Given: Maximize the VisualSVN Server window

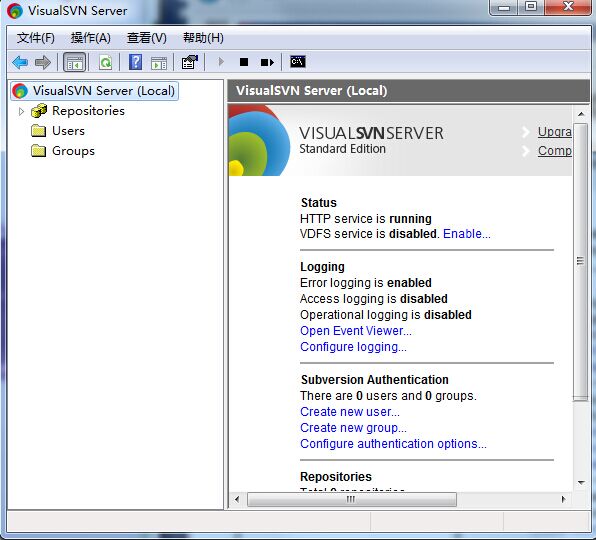Looking at the screenshot, I should tap(531, 7).
